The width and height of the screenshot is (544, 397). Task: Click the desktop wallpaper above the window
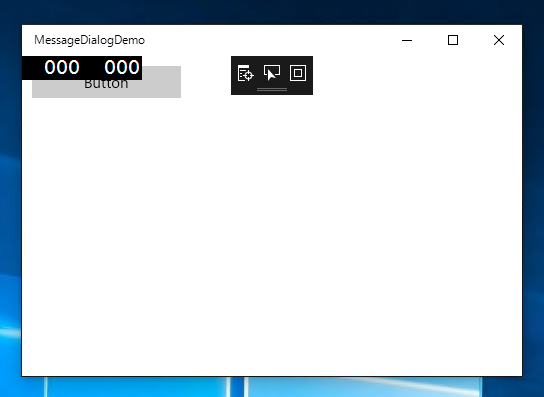tap(272, 12)
